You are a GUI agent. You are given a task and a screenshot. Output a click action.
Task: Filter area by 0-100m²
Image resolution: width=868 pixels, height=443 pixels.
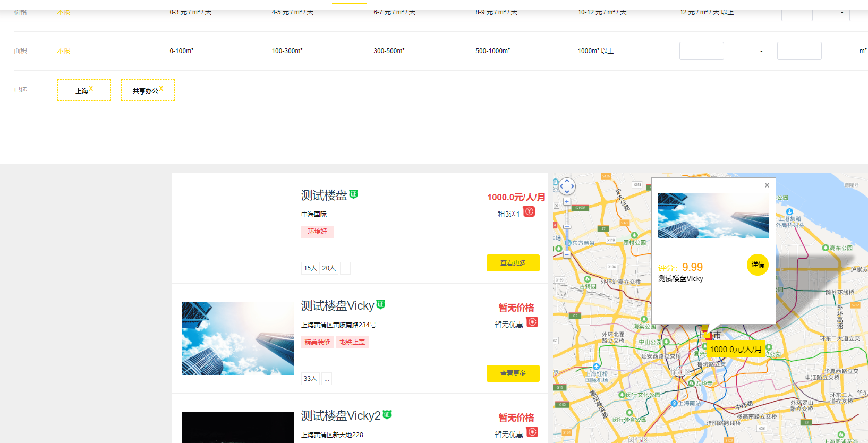click(182, 51)
